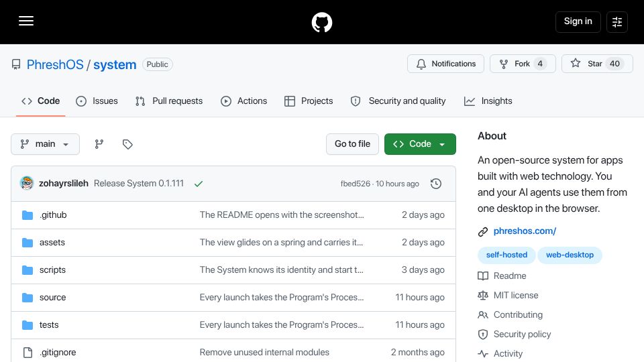Click the Notifications bell button
Screen dimensions: 644x362
[445, 64]
